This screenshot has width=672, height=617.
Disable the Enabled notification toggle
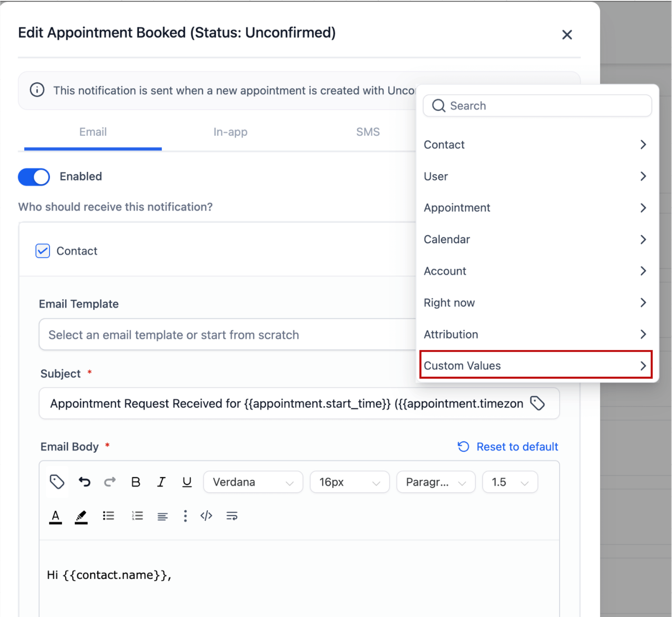tap(34, 177)
